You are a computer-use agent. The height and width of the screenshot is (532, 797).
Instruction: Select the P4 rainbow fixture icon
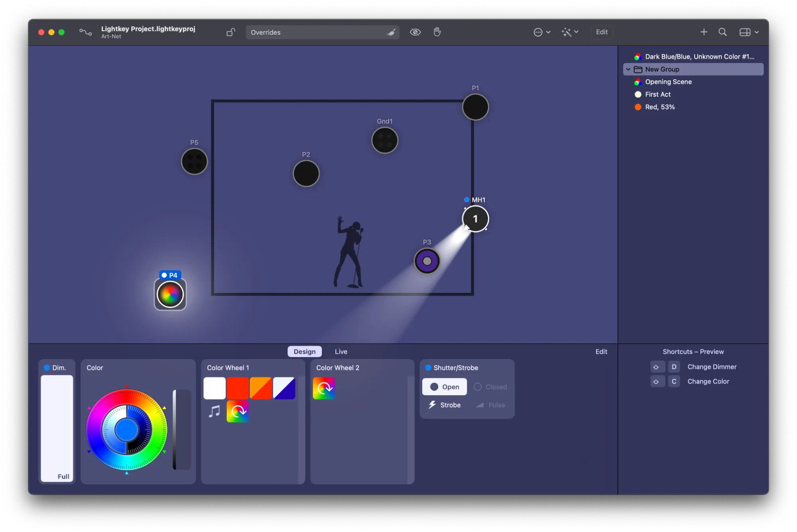(170, 294)
